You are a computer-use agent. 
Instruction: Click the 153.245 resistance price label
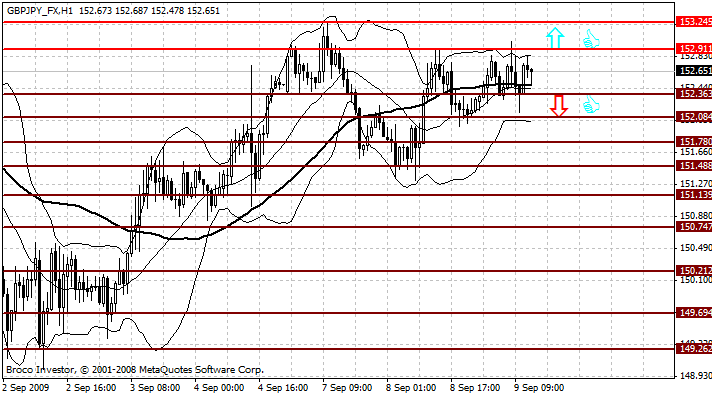tap(694, 22)
